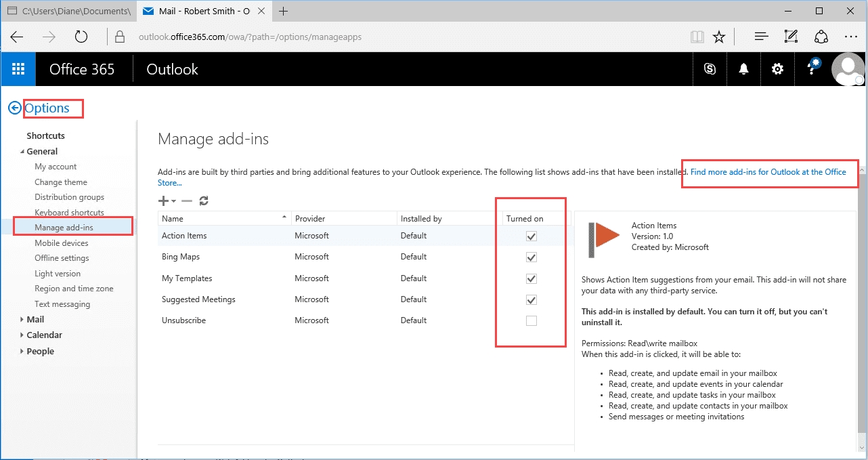868x460 pixels.
Task: Open My account settings
Action: coord(56,167)
